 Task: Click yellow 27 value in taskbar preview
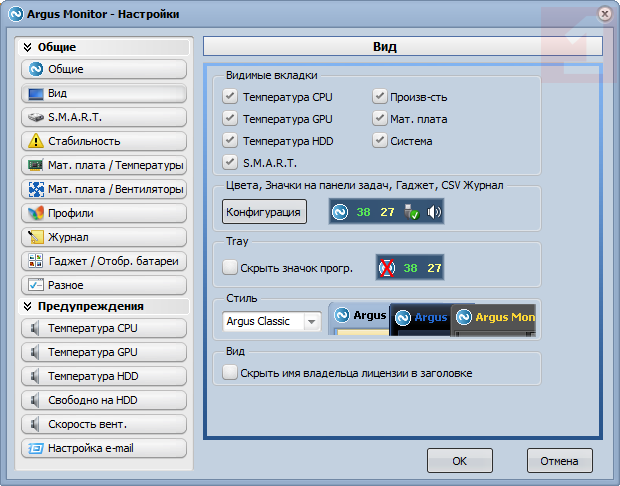point(387,212)
